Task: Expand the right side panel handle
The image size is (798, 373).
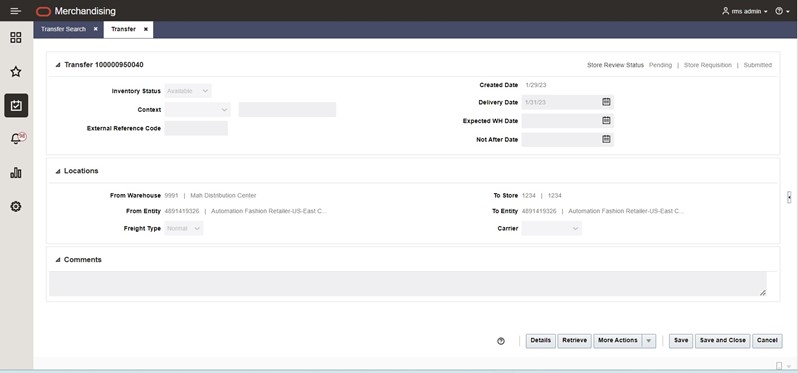Action: point(789,197)
